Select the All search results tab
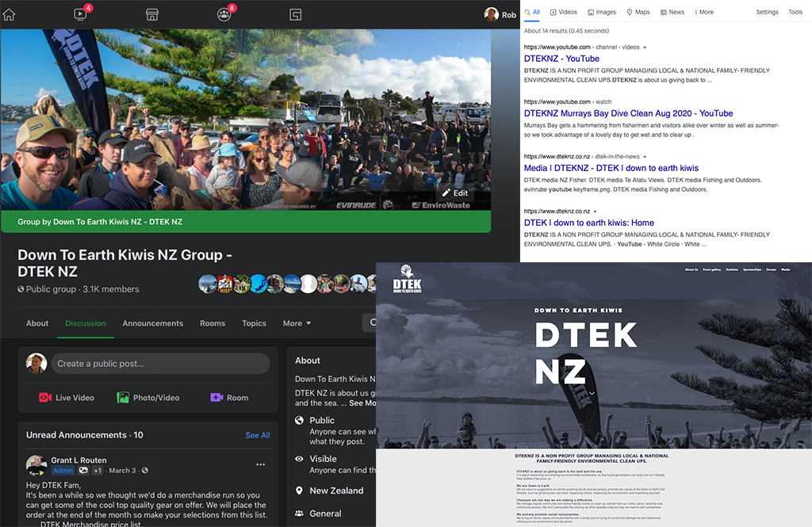The height and width of the screenshot is (527, 812). click(532, 12)
